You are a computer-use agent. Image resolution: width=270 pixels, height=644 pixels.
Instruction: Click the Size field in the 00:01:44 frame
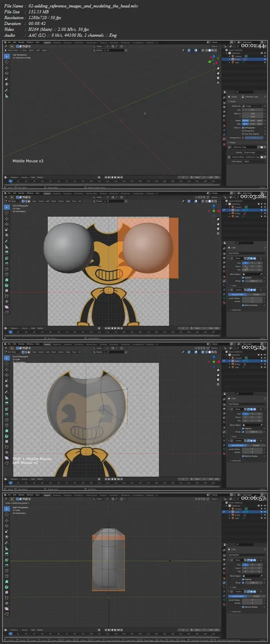tap(253, 110)
